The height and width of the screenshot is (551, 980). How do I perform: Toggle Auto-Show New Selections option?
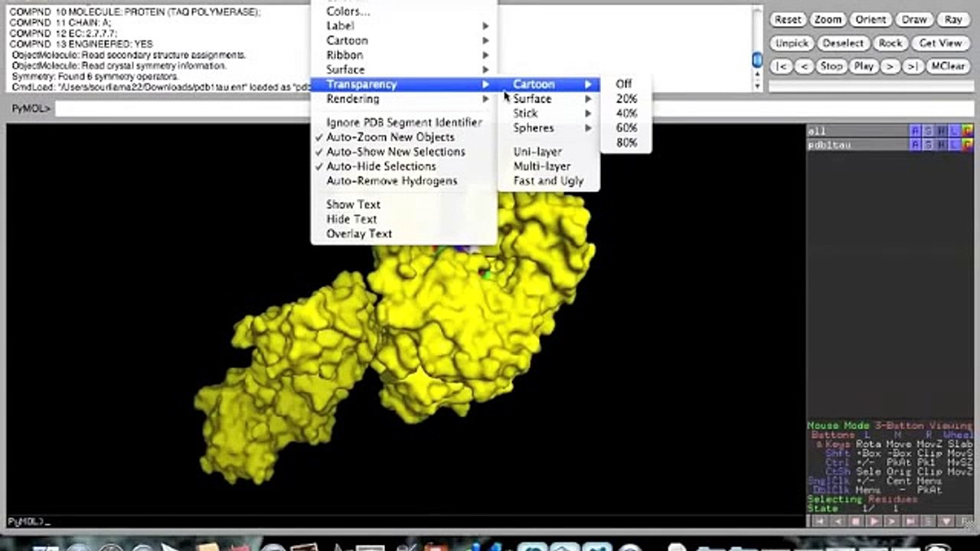tap(403, 152)
